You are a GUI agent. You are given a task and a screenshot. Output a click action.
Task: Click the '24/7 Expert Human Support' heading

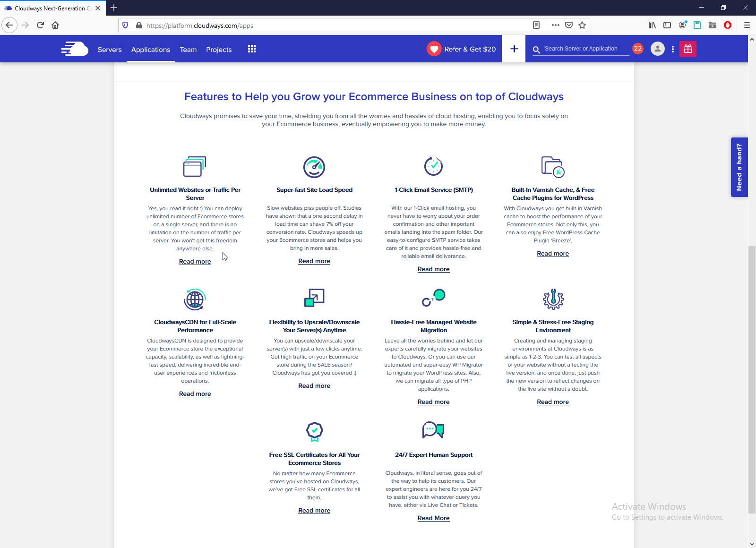434,455
